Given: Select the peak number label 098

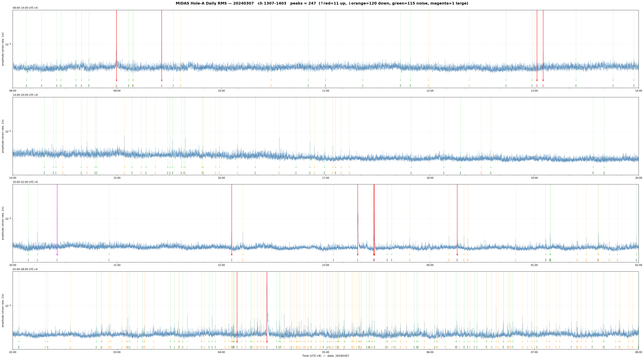Looking at the screenshot, I should coord(19,347).
